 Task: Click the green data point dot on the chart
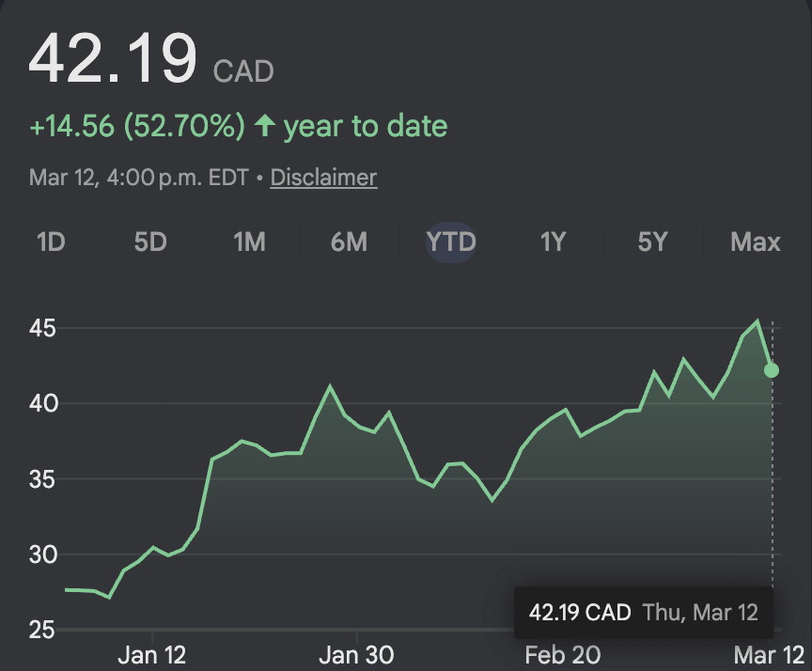pos(772,370)
